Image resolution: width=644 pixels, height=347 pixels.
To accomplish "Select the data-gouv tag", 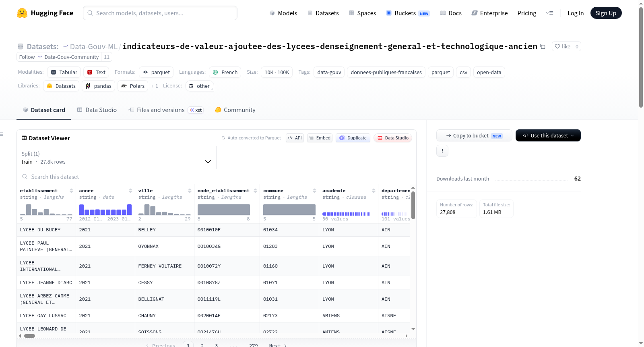I will coord(329,72).
